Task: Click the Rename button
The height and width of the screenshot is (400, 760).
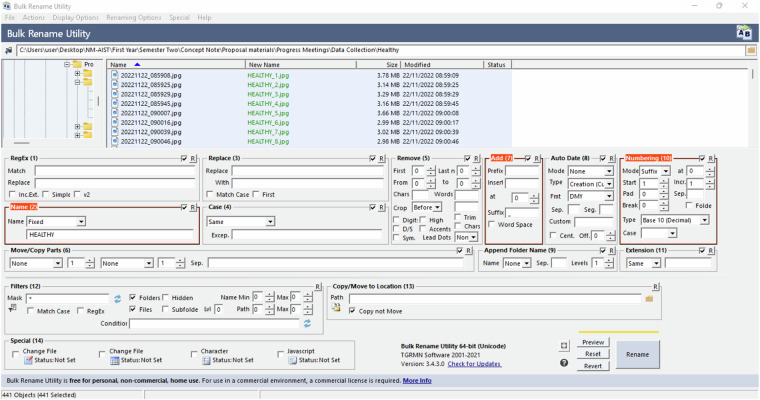Action: click(x=637, y=354)
